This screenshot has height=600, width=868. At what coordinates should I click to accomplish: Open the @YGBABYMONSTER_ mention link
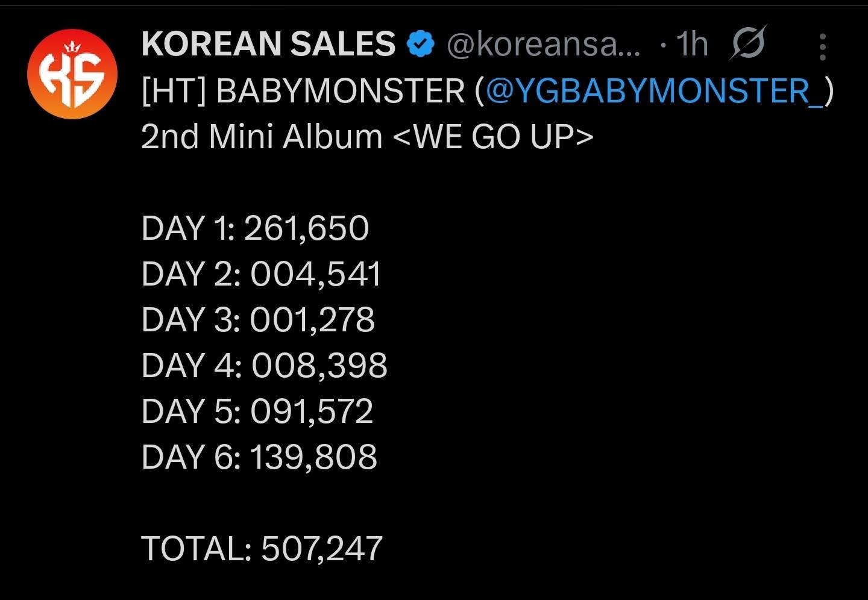click(x=654, y=91)
